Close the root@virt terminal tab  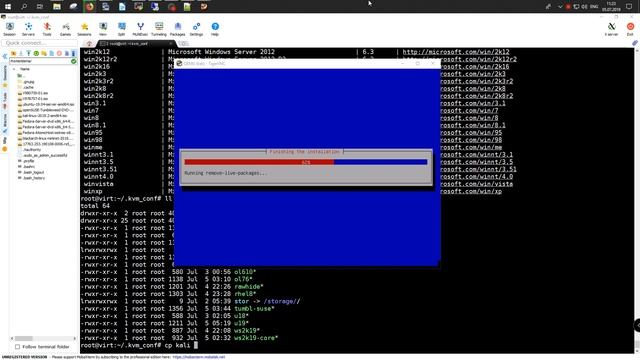coord(171,43)
